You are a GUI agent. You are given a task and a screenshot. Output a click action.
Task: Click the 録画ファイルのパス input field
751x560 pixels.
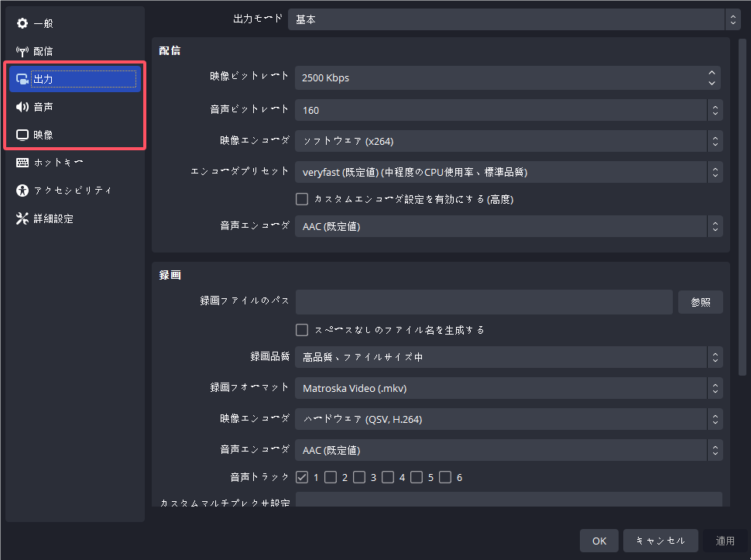point(484,302)
